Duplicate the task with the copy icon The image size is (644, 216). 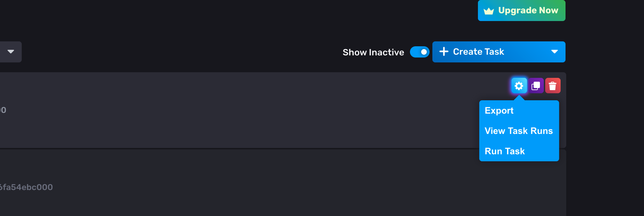[536, 85]
